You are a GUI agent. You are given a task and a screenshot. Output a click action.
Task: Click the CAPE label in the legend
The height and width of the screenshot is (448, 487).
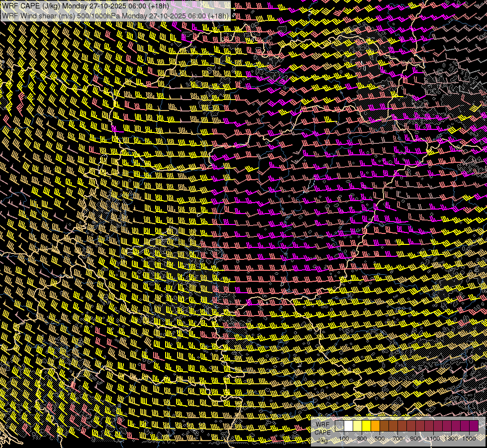323,433
